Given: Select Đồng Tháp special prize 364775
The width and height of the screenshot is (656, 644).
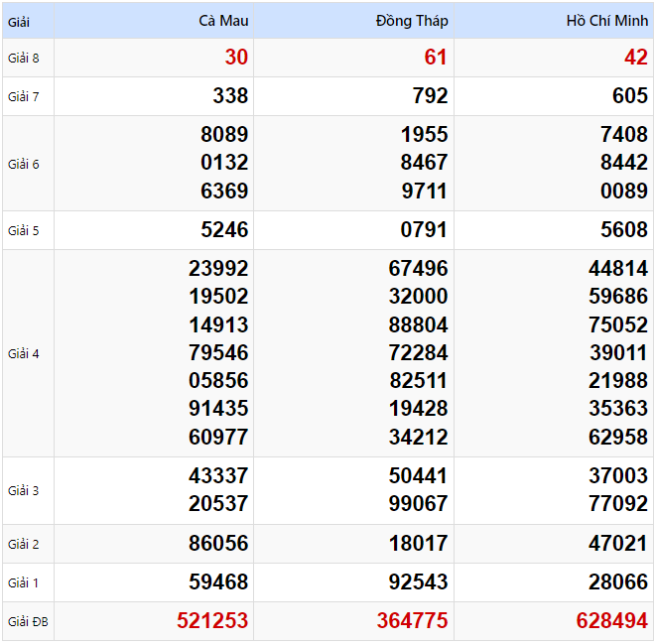Looking at the screenshot, I should [x=412, y=621].
